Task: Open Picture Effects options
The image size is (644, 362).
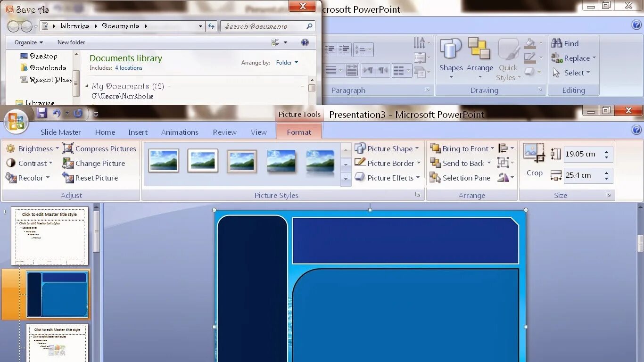Action: pyautogui.click(x=387, y=178)
